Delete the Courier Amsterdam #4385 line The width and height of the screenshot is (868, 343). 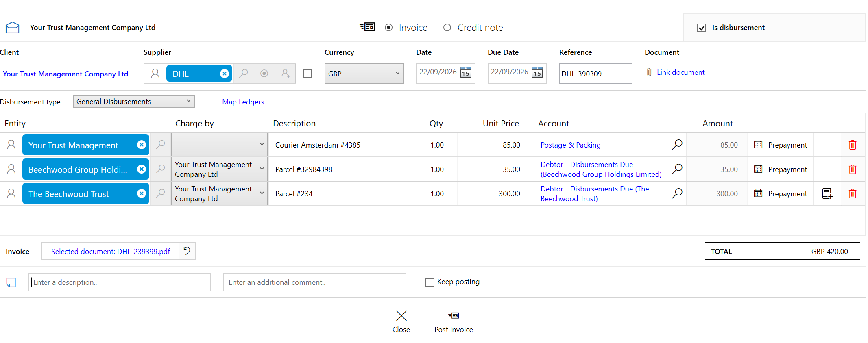(x=853, y=145)
